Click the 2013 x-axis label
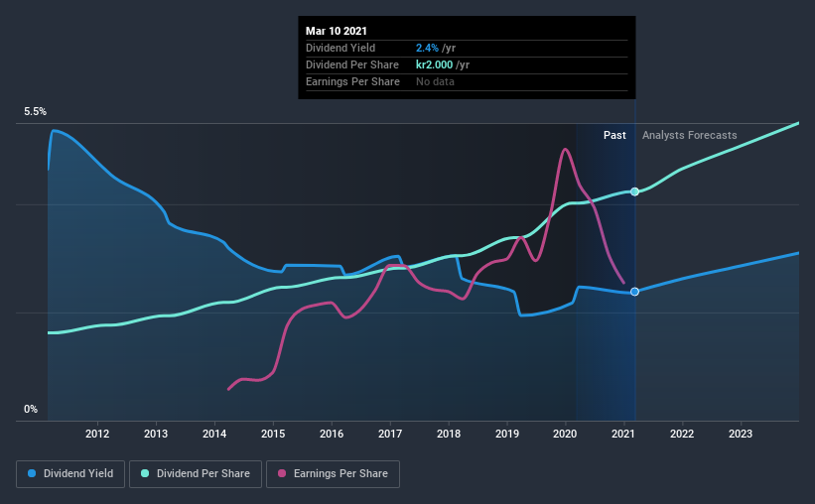 coord(156,434)
